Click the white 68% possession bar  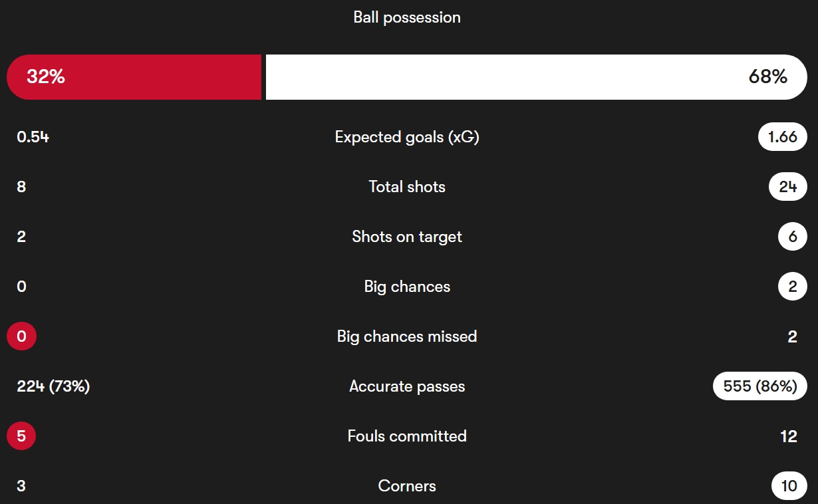536,77
